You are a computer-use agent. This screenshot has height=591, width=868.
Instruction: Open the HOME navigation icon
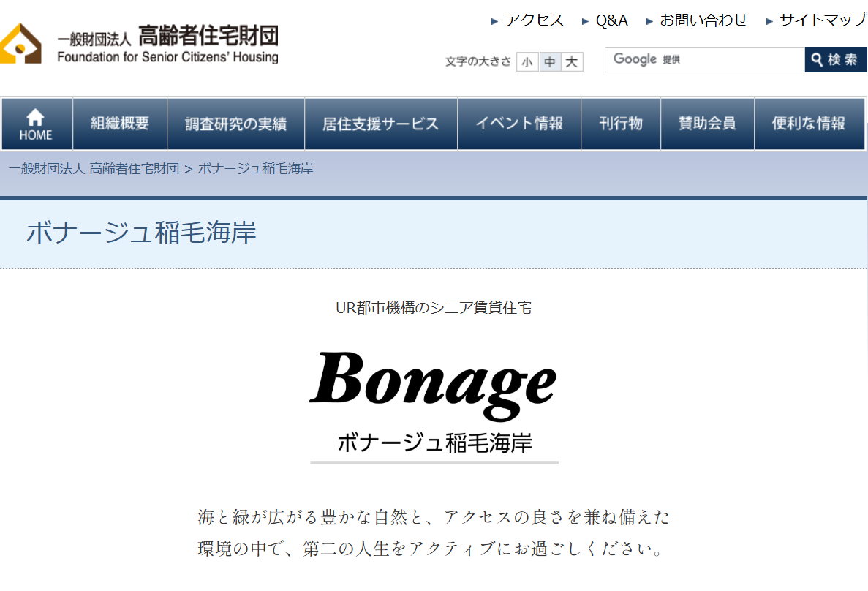[36, 124]
